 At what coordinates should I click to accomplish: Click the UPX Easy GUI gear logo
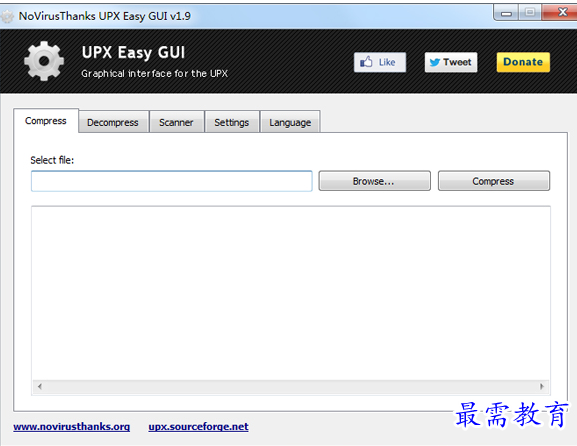pos(44,61)
